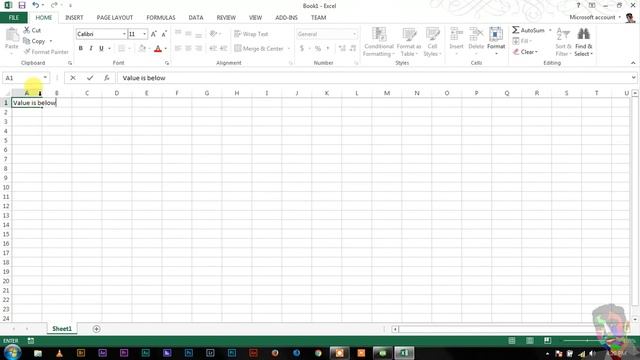Open the Font dialog launcher
Viewport: 640px width, 360px height.
167,63
